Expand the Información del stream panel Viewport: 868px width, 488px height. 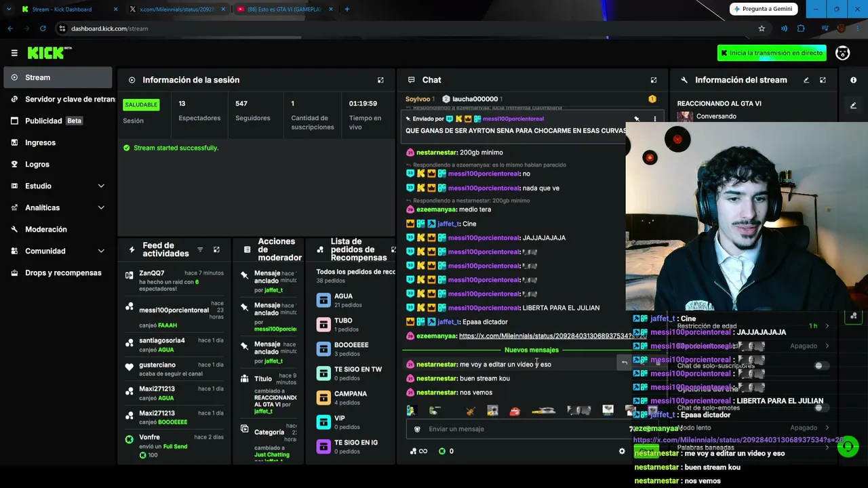click(x=823, y=80)
